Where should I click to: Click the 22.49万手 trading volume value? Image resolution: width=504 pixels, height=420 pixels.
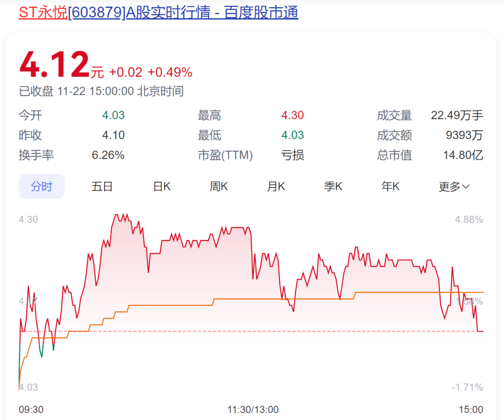[457, 115]
